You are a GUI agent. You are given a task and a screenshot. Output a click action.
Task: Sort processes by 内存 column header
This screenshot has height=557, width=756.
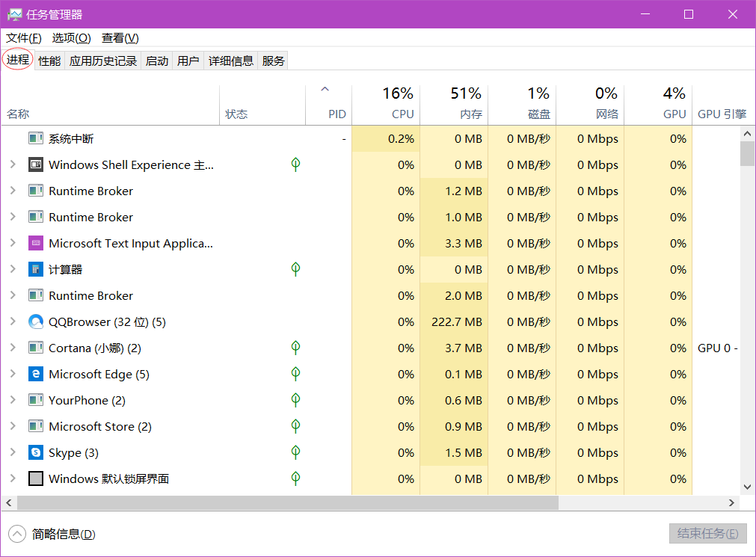click(454, 105)
